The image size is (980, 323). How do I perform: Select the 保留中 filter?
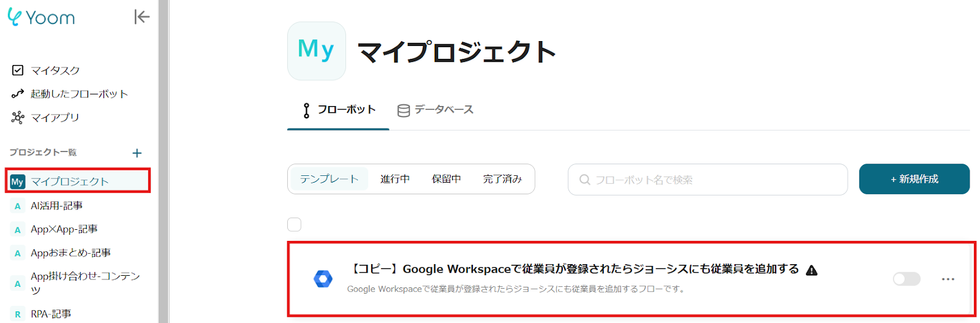(x=446, y=179)
